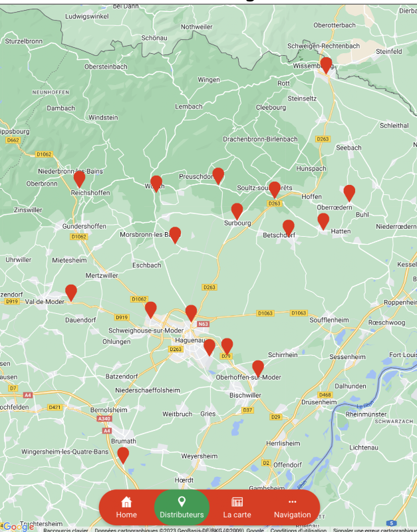
Task: Select the marker near Hatten
Action: pyautogui.click(x=323, y=221)
